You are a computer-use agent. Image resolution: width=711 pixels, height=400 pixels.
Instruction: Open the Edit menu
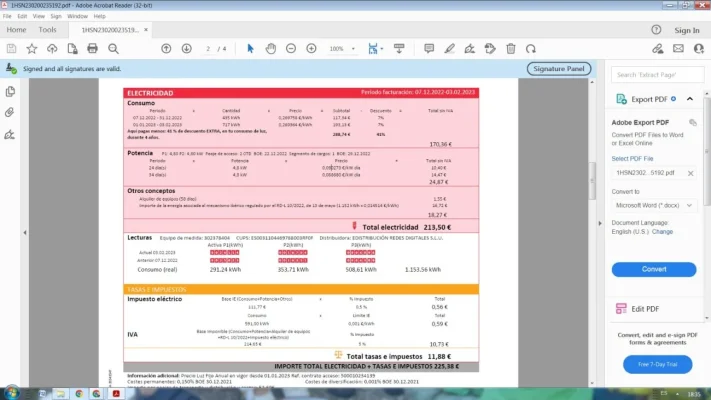(22, 16)
